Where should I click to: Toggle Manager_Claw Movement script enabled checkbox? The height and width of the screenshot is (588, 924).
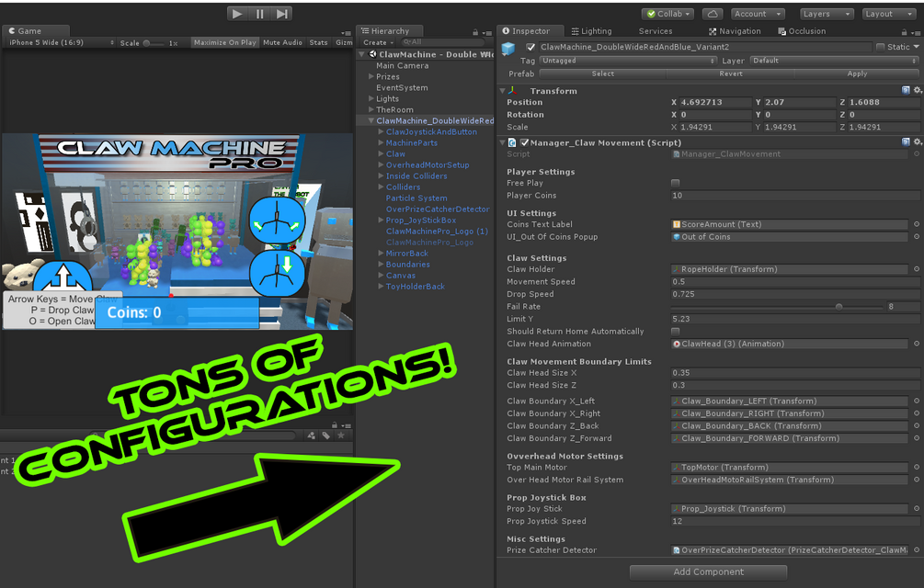point(524,142)
